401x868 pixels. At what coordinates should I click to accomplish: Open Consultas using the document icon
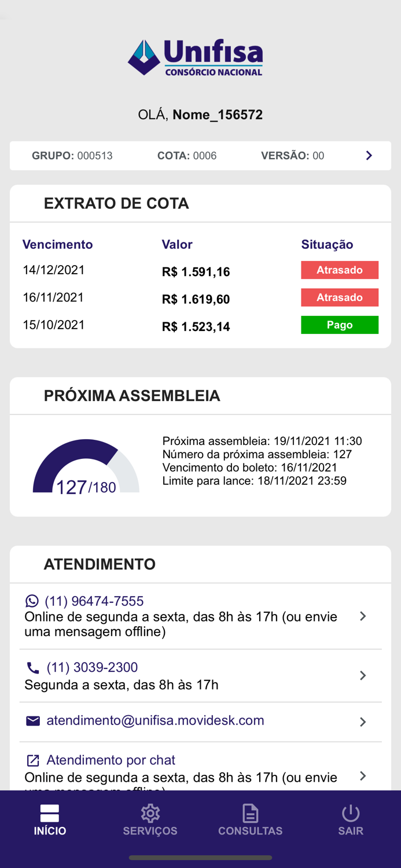coord(251,813)
